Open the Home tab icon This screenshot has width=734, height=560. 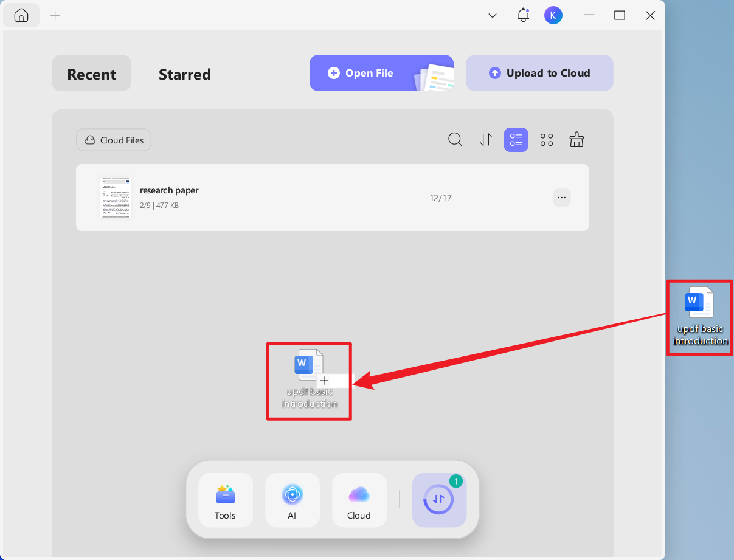coord(21,15)
